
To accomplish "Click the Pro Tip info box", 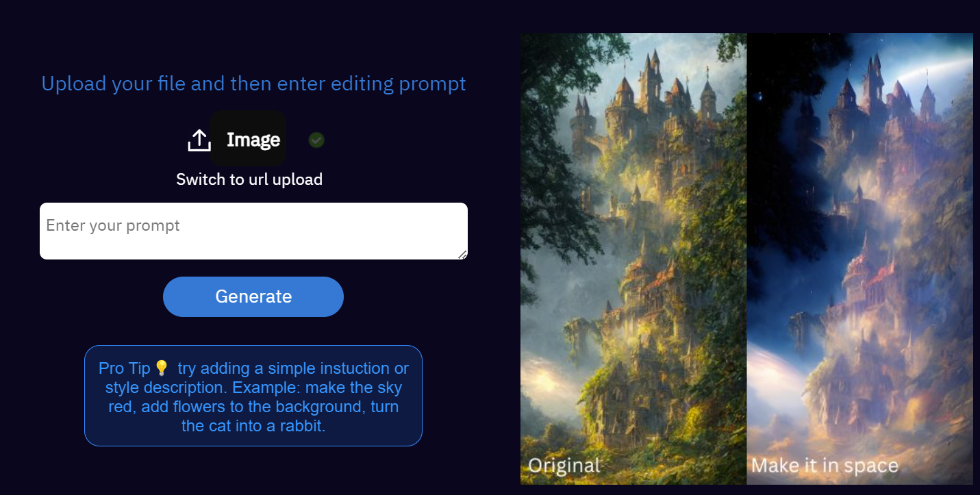I will click(x=253, y=396).
